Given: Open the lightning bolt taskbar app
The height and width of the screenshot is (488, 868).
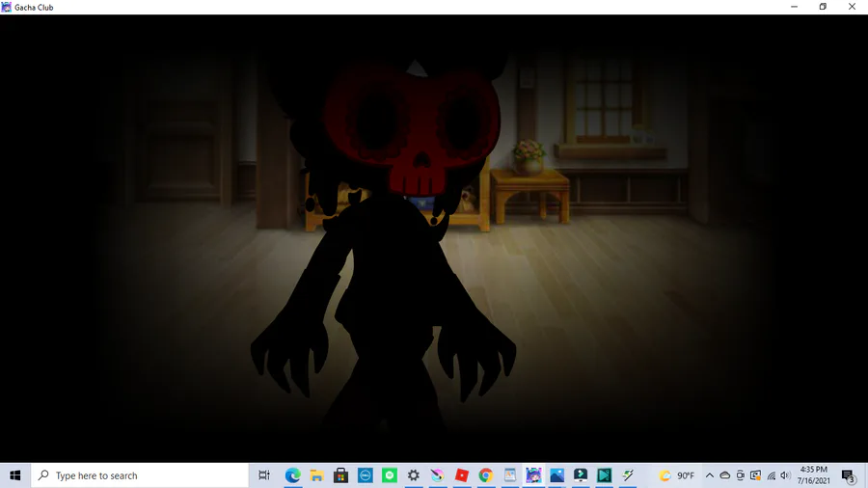Looking at the screenshot, I should [x=628, y=475].
